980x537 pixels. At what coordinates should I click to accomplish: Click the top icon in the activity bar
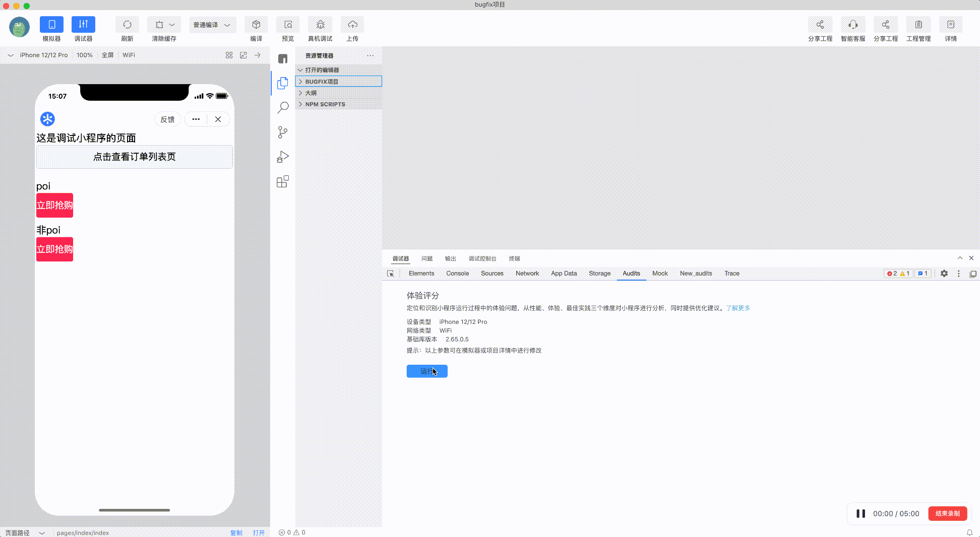[283, 58]
